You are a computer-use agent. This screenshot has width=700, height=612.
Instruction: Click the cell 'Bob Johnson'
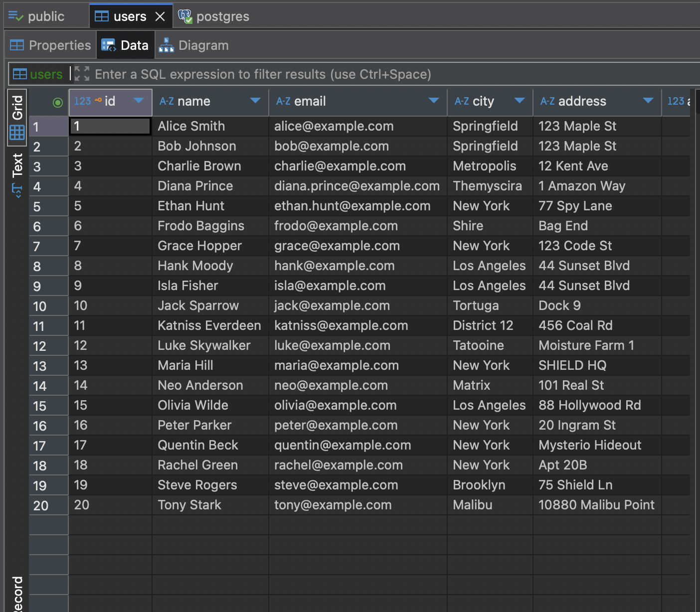pyautogui.click(x=210, y=146)
